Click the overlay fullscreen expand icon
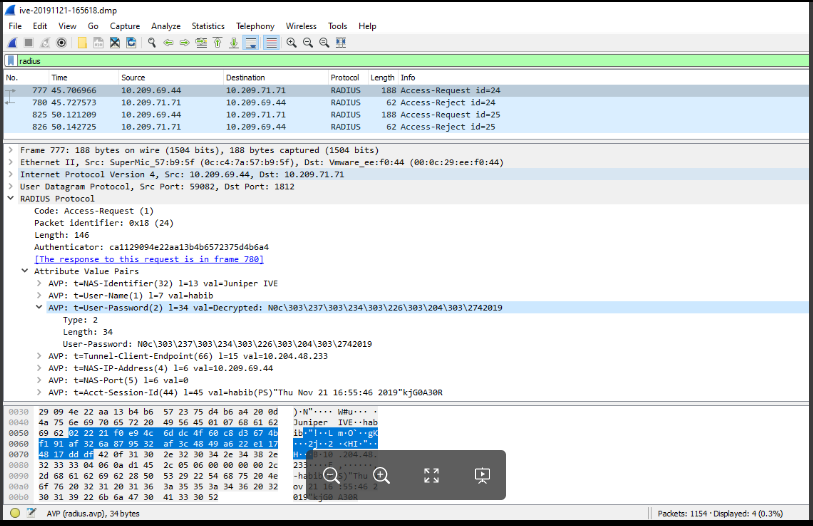This screenshot has height=526, width=813. click(431, 476)
